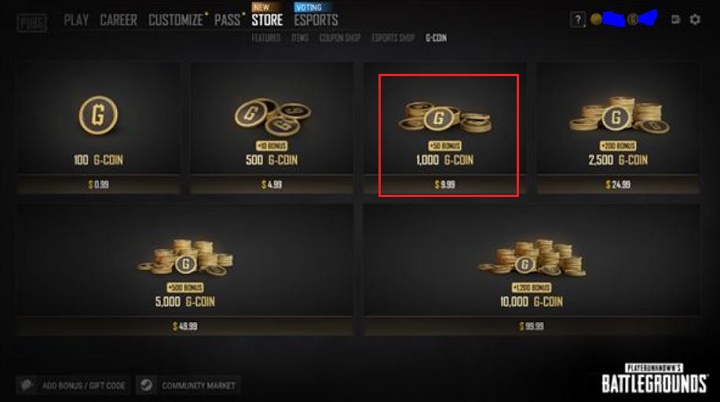
Task: Open the settings gear icon
Action: (x=695, y=19)
